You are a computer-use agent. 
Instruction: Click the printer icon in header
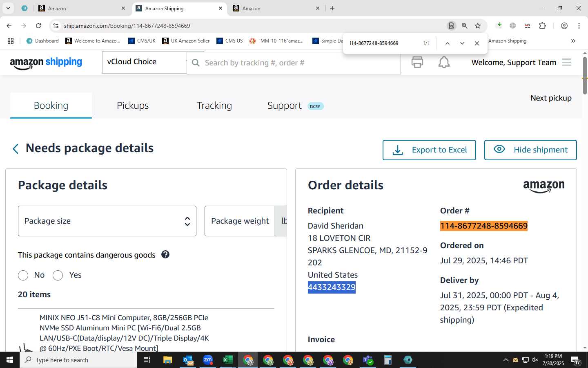(x=417, y=62)
